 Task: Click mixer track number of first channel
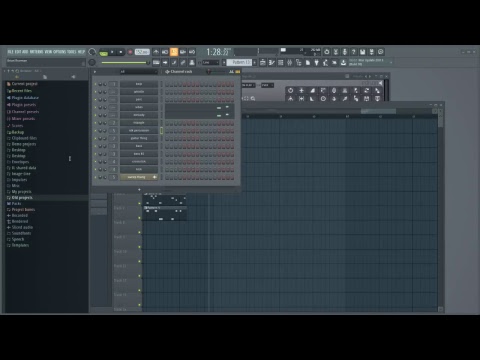click(x=113, y=84)
